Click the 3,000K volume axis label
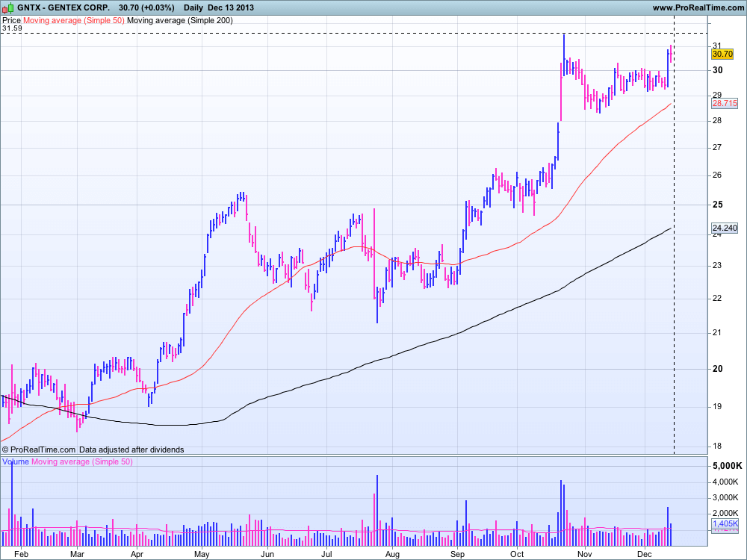The height and width of the screenshot is (560, 747). 725,497
